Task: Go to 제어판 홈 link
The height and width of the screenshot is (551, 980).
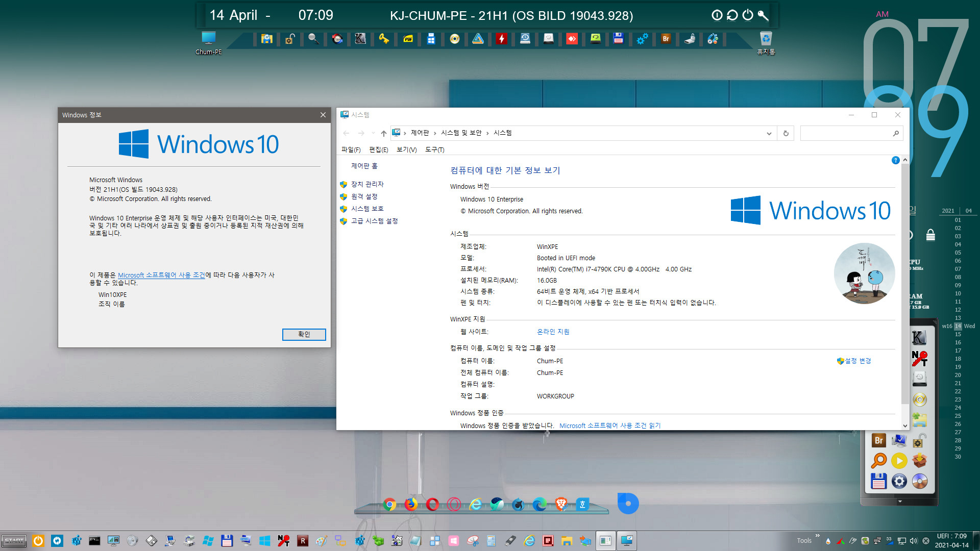Action: point(364,166)
